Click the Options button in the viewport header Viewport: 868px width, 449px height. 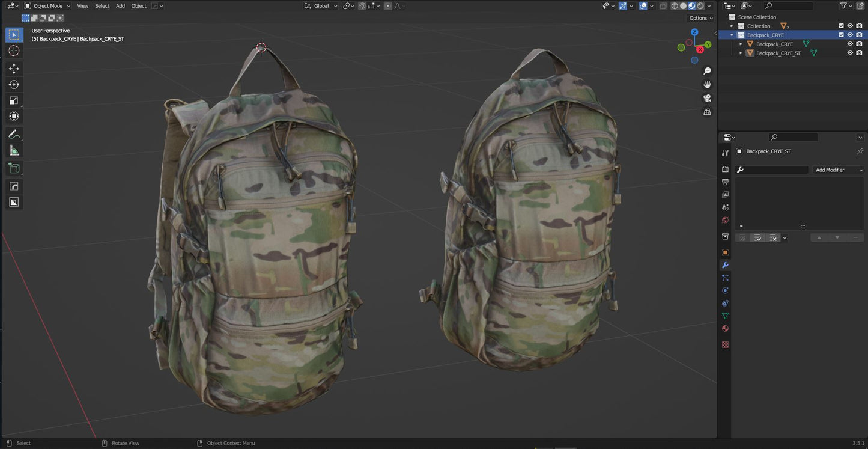click(700, 17)
